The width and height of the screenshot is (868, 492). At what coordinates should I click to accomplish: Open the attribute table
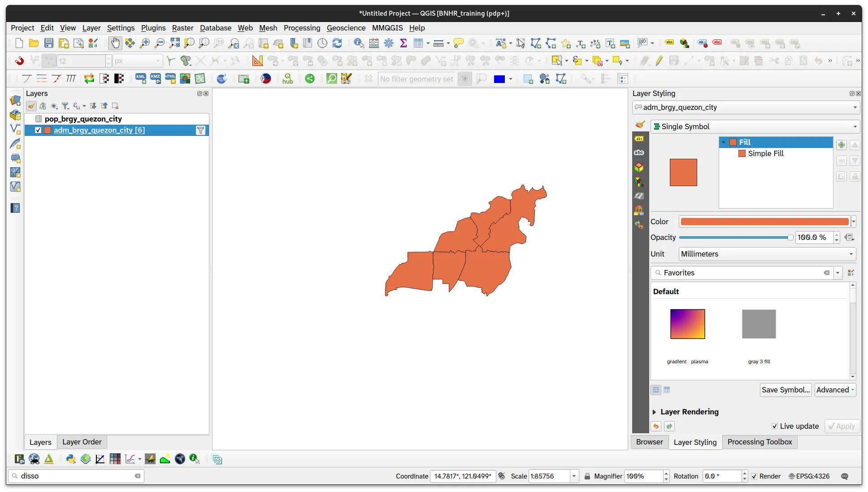tap(419, 43)
